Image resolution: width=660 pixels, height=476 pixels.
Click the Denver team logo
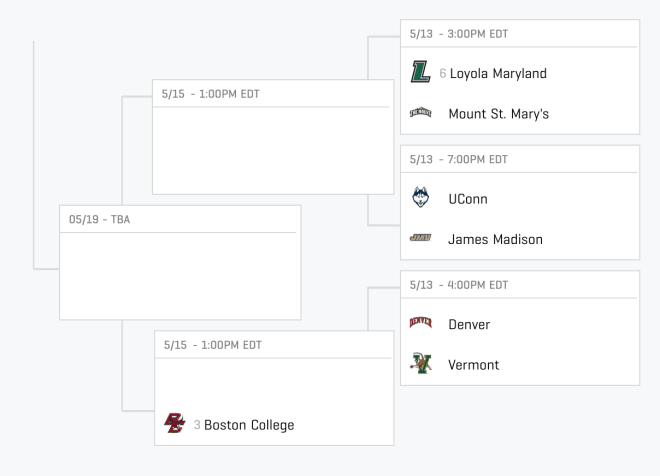pos(420,323)
